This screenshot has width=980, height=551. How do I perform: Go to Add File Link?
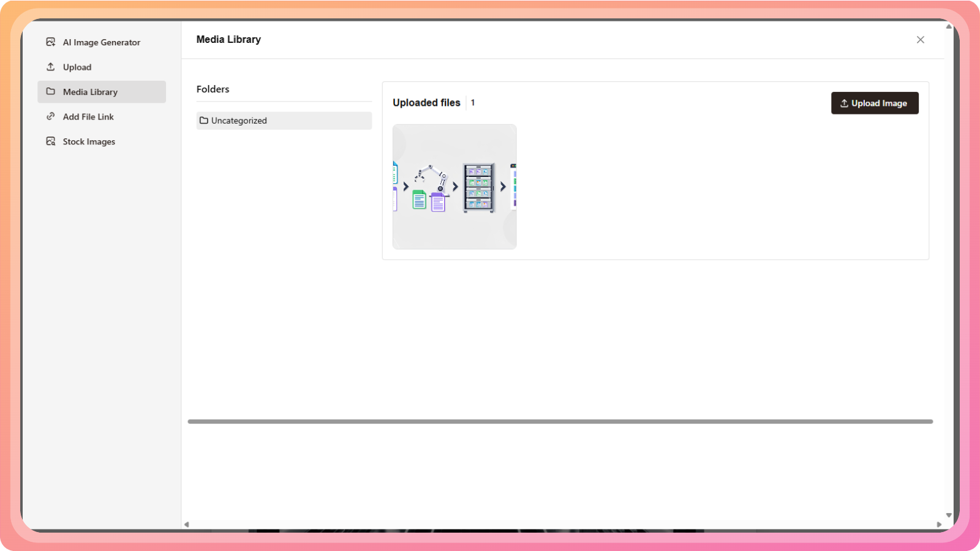[88, 117]
